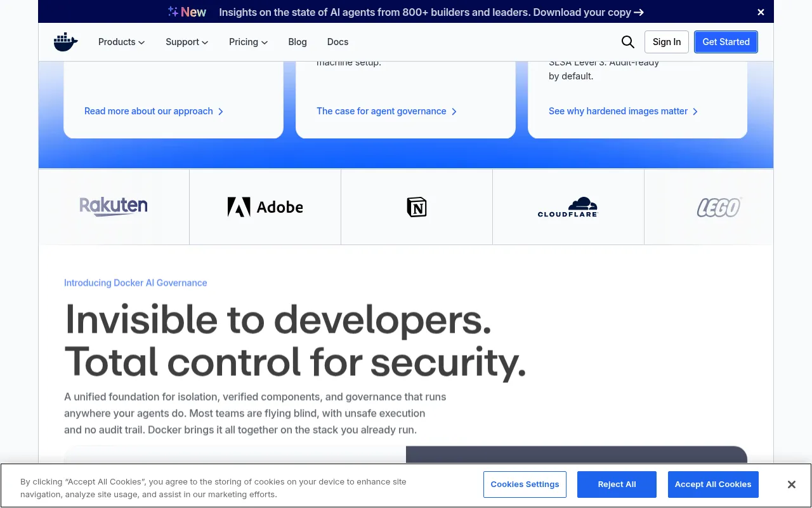The image size is (812, 508).
Task: Close the cookie consent banner
Action: [791, 485]
